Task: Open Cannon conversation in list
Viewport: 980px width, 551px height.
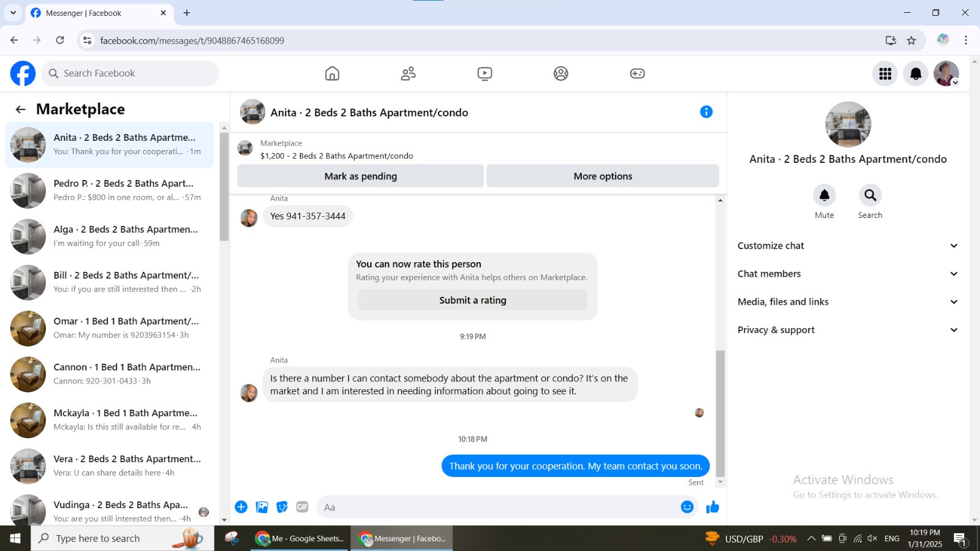Action: pyautogui.click(x=110, y=374)
